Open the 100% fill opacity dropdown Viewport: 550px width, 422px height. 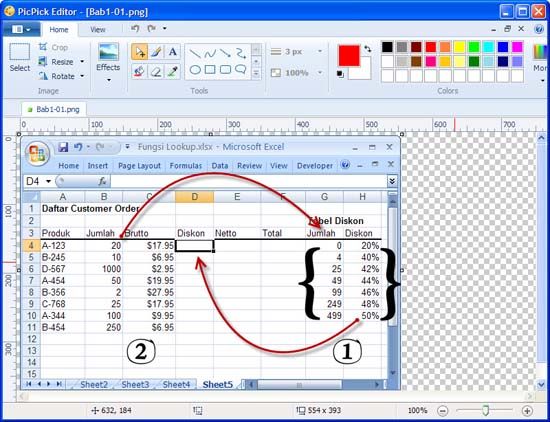[x=320, y=73]
